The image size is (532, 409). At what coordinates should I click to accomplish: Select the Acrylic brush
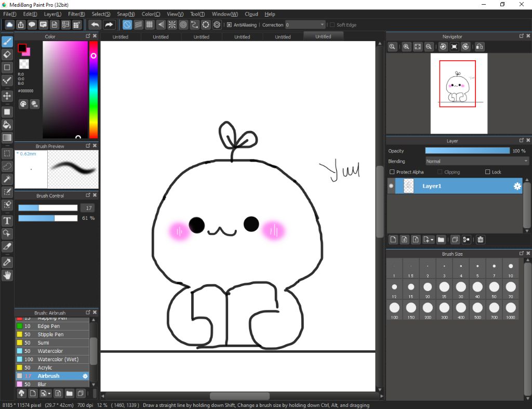click(x=52, y=367)
